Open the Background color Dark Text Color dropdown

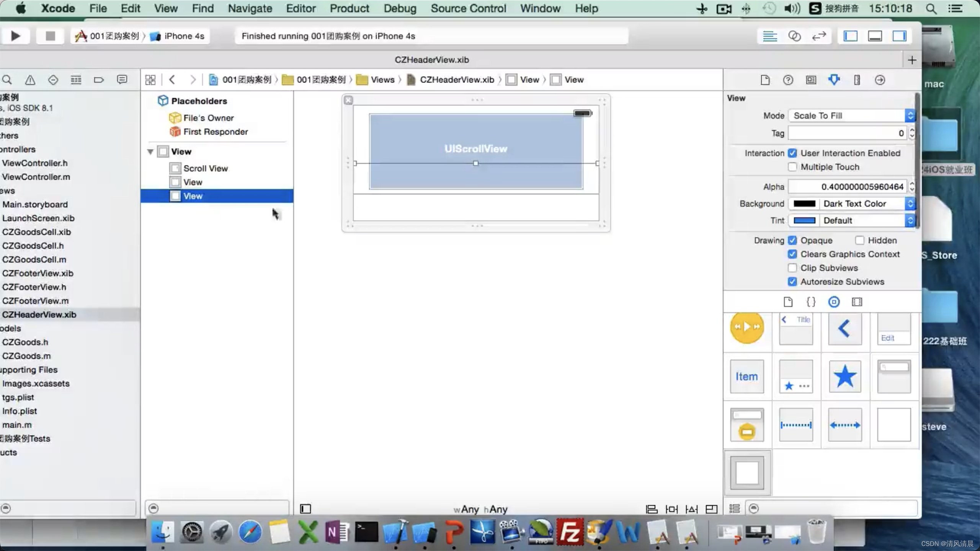[911, 203]
